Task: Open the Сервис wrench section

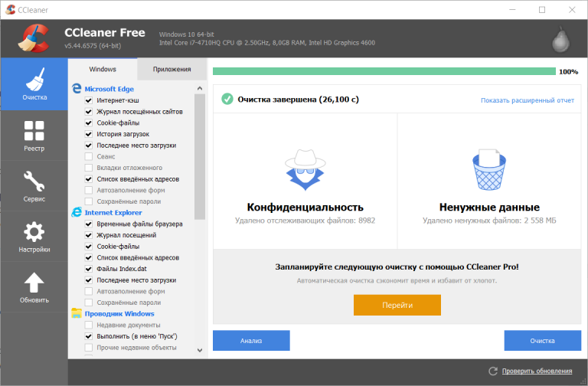Action: pos(34,186)
